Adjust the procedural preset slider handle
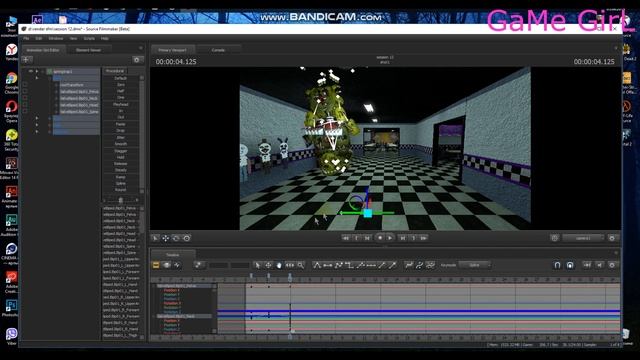The image size is (640, 360). click(x=120, y=200)
